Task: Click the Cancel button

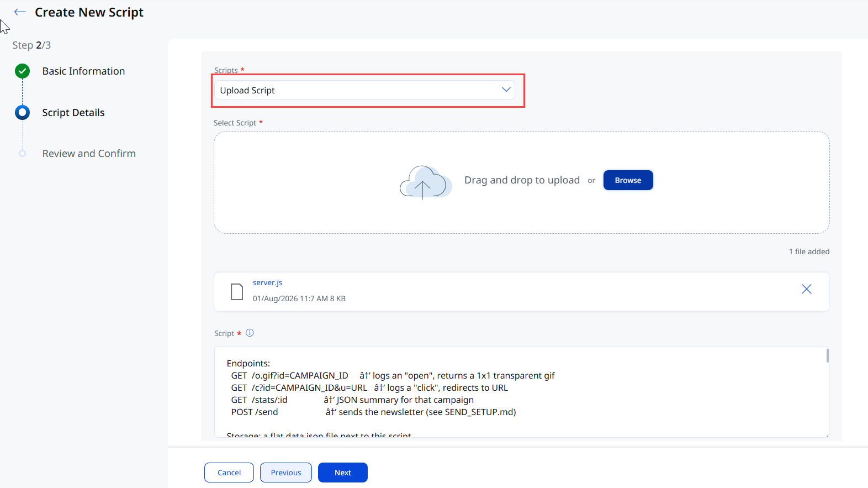Action: click(229, 473)
